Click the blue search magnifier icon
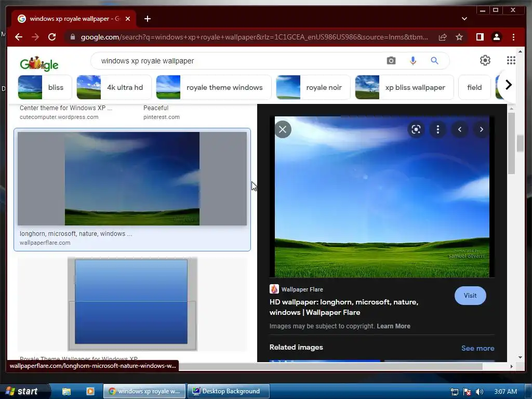The image size is (532, 399). pos(434,61)
